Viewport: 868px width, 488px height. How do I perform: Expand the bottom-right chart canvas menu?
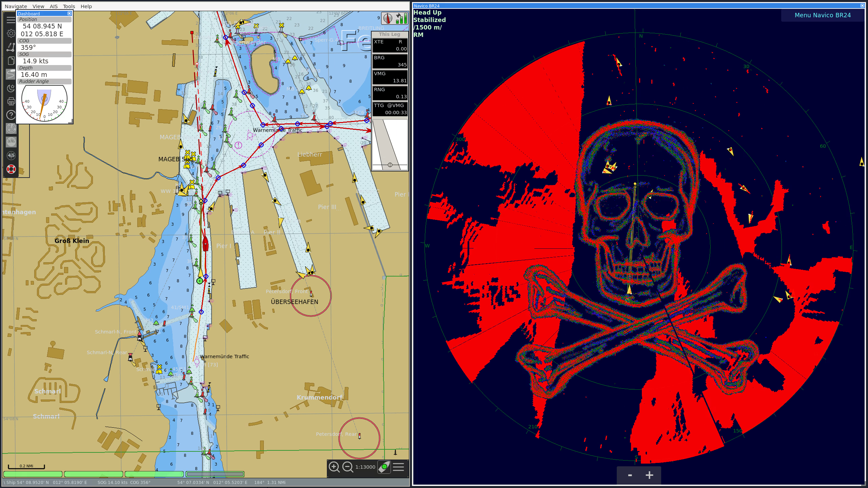coord(398,467)
